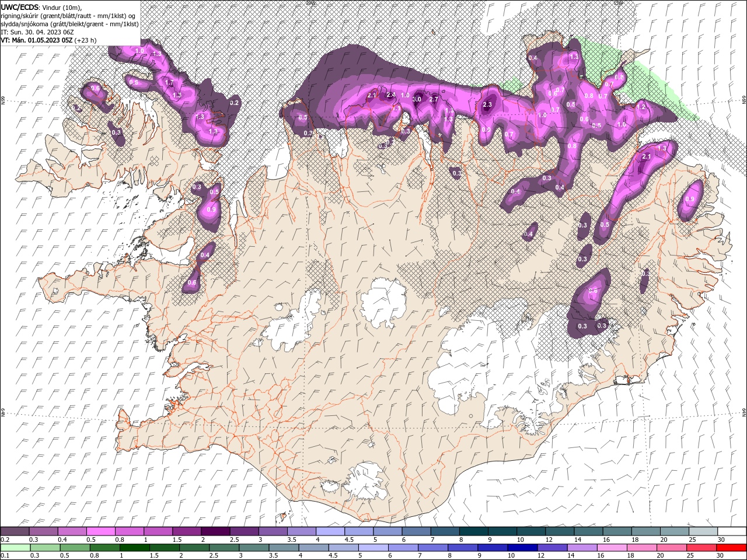
Task: Pick the white 30+ swatch ending the upper legend
Action: pos(732,531)
